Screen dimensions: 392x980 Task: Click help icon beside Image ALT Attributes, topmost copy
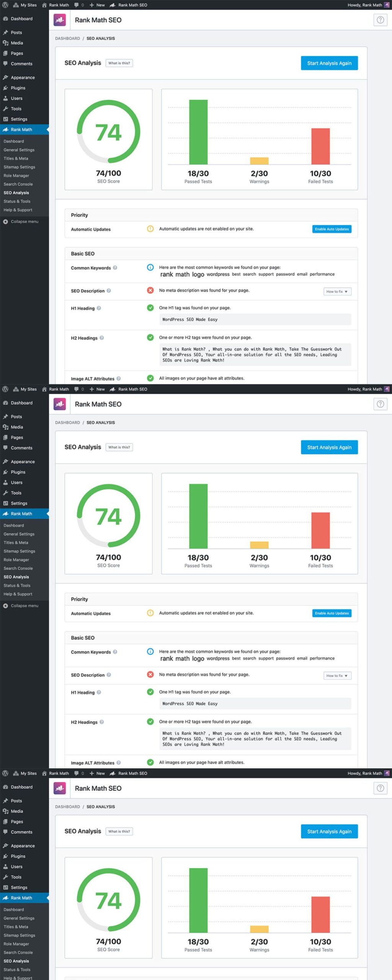[118, 379]
